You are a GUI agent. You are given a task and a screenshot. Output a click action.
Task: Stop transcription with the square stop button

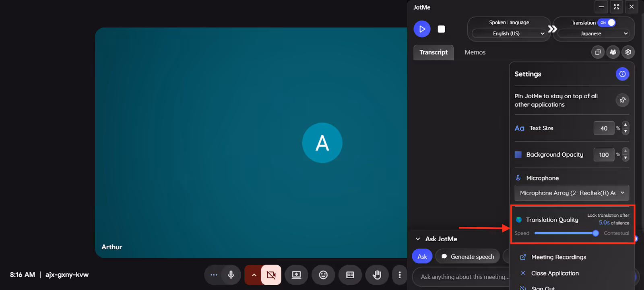coord(442,29)
